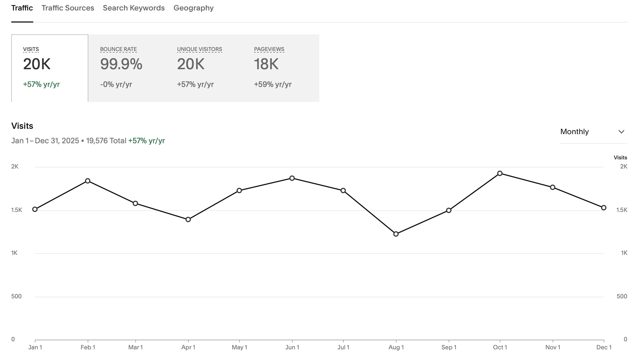Click the Sep 1 data point marker
The image size is (644, 359).
449,210
